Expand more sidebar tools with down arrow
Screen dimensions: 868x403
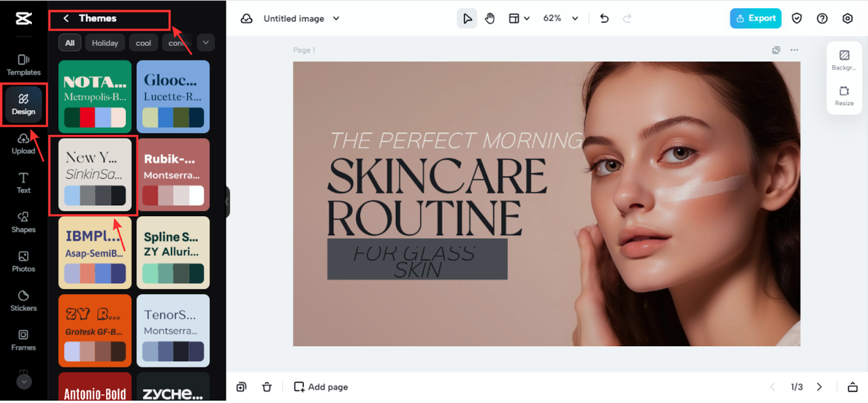coord(24,381)
